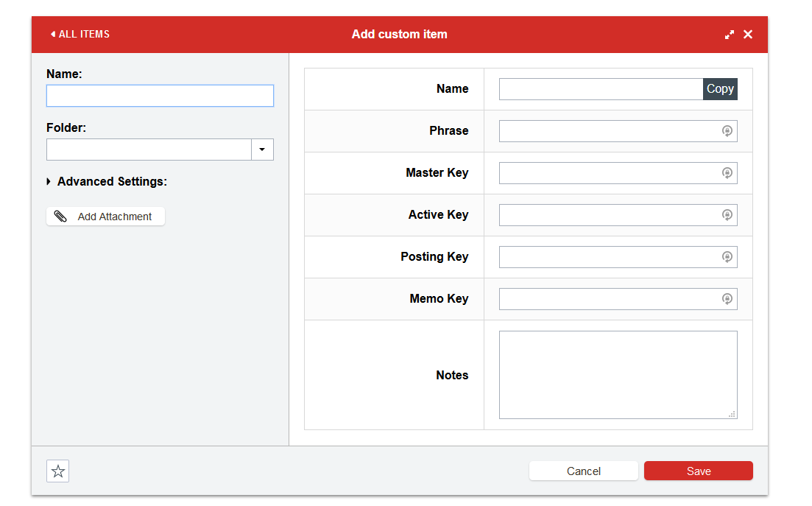Viewport: 812px width, 506px height.
Task: Click the Name field in the table
Action: (601, 89)
